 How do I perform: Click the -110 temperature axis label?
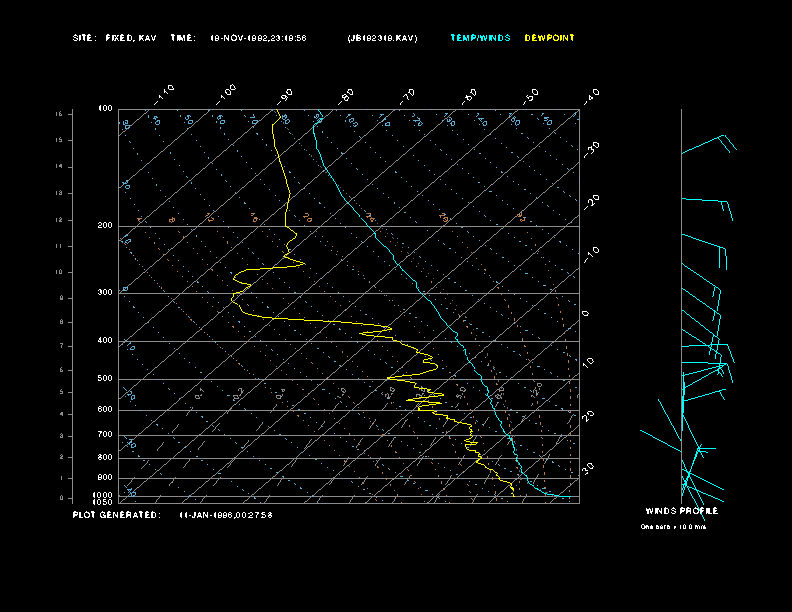pos(164,94)
